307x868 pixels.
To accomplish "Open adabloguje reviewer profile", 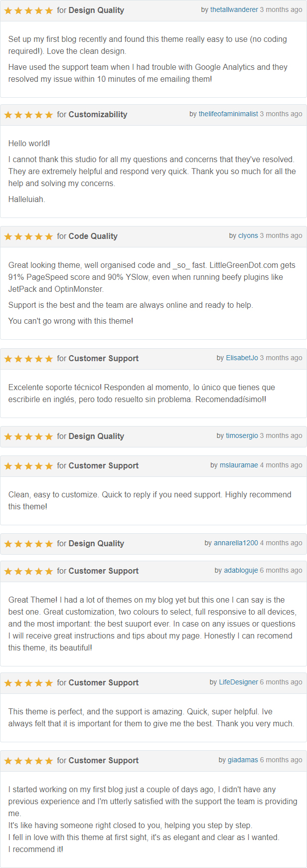I will pyautogui.click(x=241, y=571).
